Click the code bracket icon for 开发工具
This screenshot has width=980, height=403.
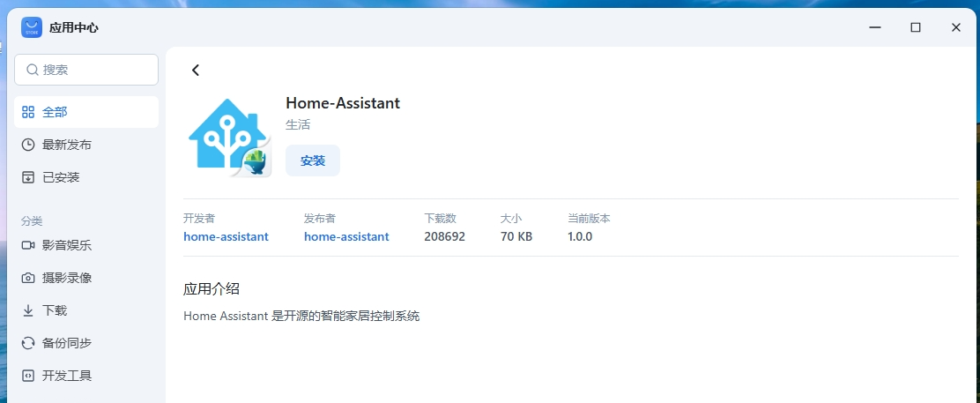tap(28, 376)
